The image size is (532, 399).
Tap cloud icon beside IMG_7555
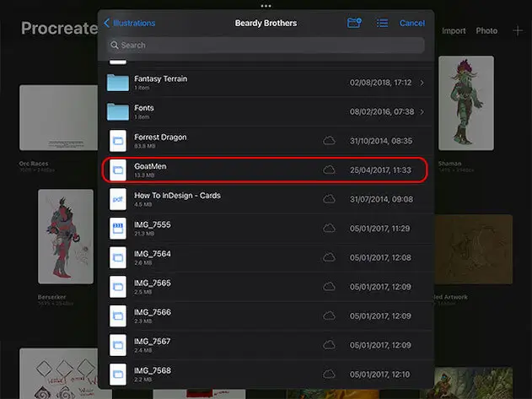(329, 228)
